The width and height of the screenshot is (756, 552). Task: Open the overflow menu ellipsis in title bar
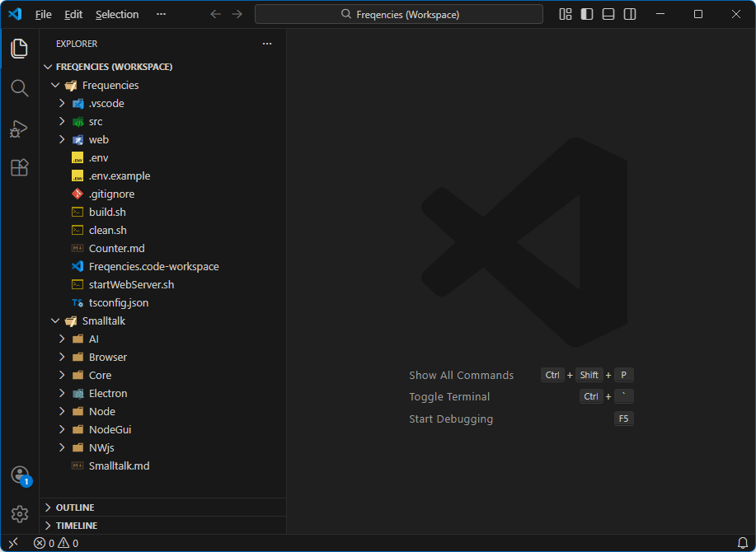tap(161, 14)
